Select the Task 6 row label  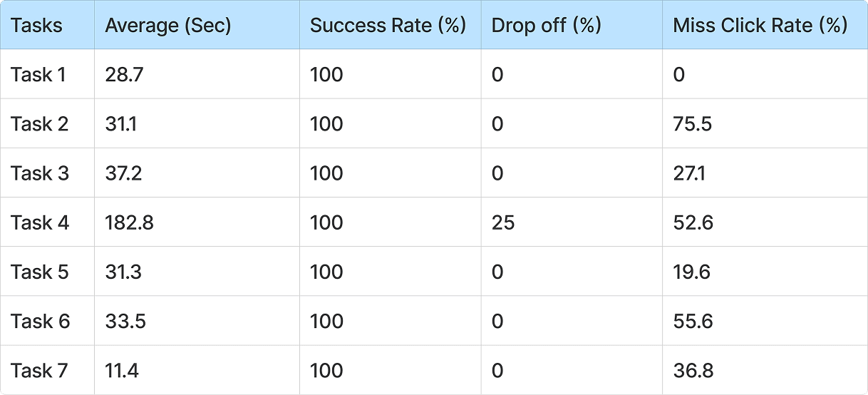41,321
